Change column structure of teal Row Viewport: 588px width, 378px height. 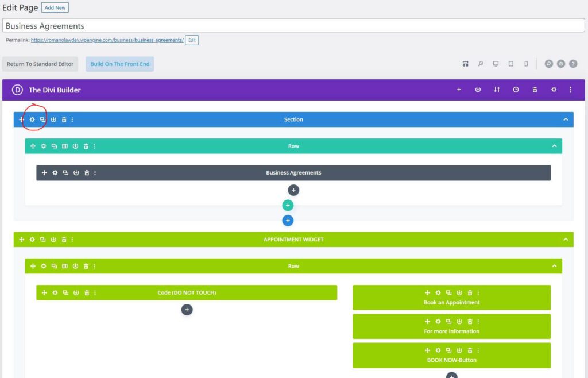[x=65, y=146]
